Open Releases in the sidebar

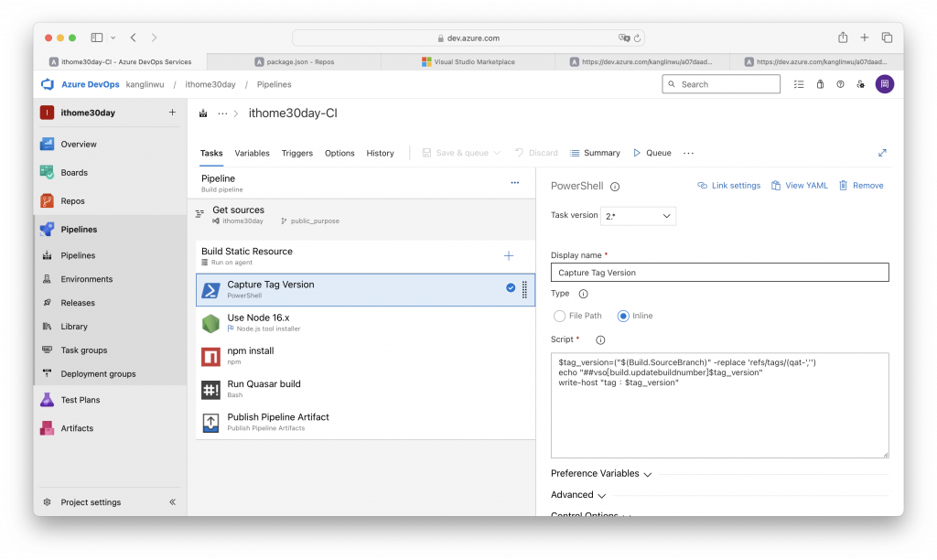78,303
